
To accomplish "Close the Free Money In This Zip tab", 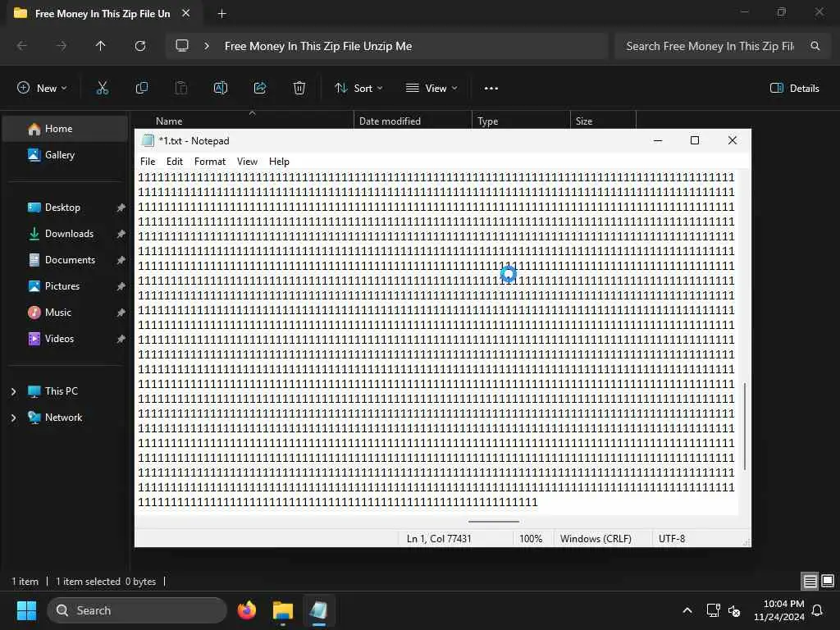I will click(x=186, y=13).
